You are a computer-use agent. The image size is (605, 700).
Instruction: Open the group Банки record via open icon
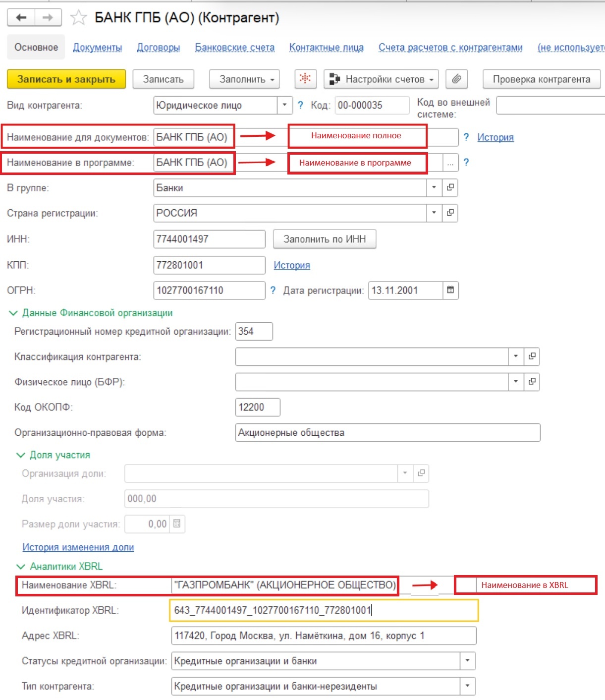coord(450,187)
